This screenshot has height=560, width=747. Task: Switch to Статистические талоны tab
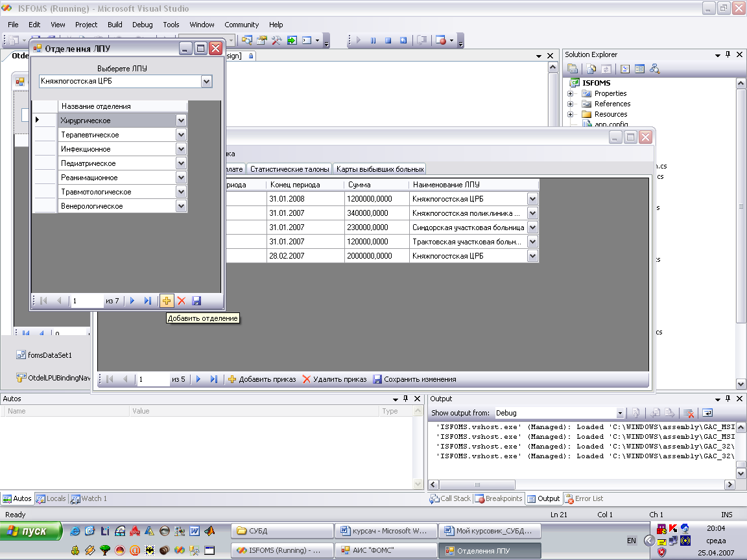coord(289,169)
